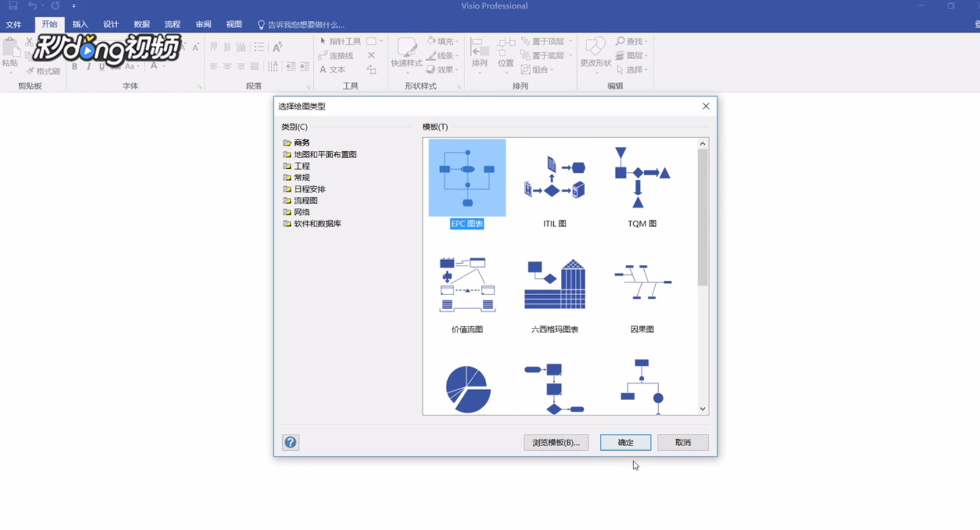
Task: Pick the flowchart template in the bottom row
Action: click(554, 389)
